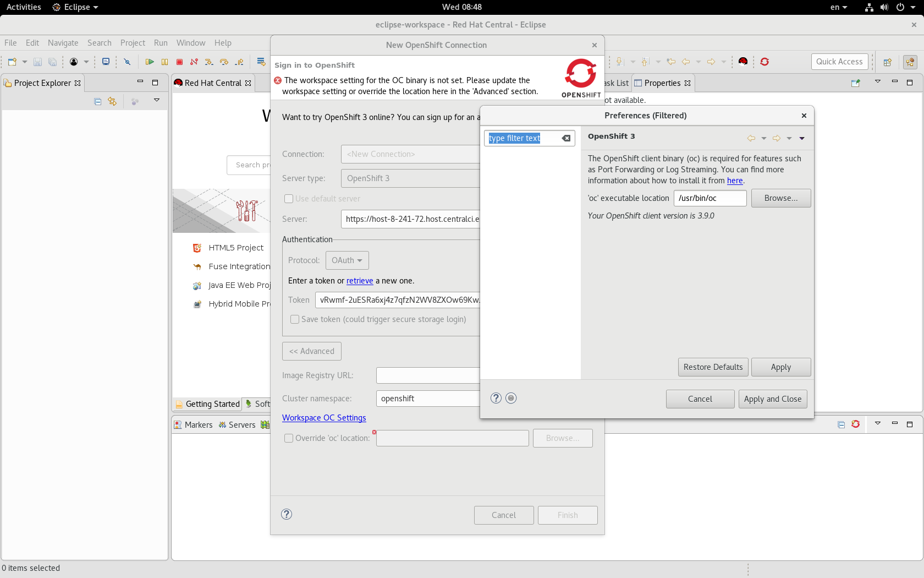924x578 pixels.
Task: Click the Quick Access field
Action: tap(839, 62)
